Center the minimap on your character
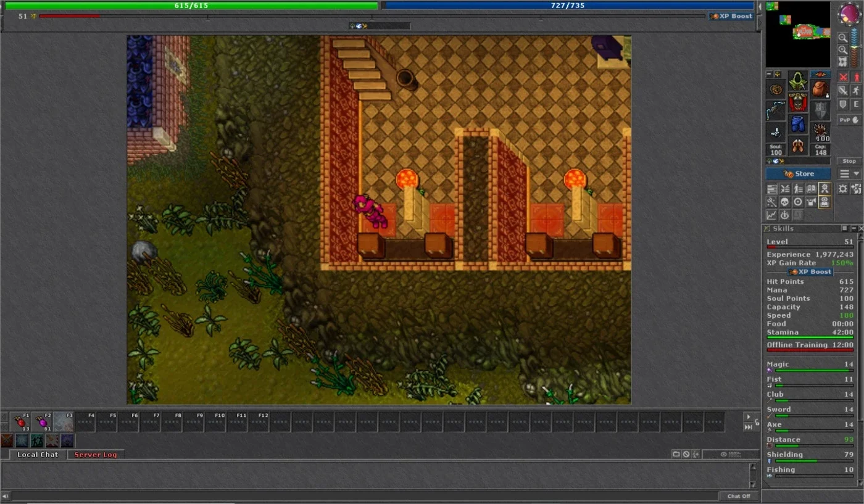864x504 pixels. [x=843, y=62]
